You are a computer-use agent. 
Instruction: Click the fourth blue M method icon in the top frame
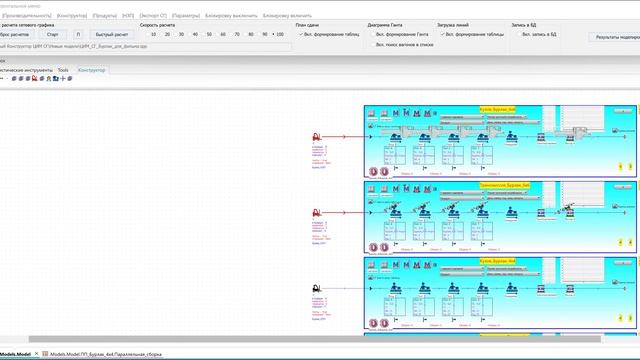(x=427, y=113)
